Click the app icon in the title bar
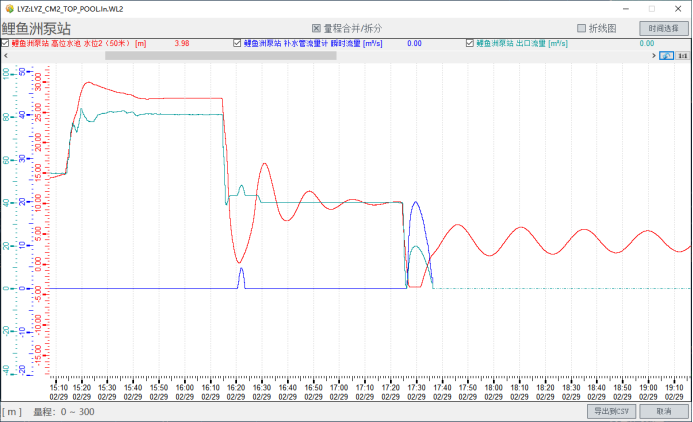693x422 pixels. [6, 7]
